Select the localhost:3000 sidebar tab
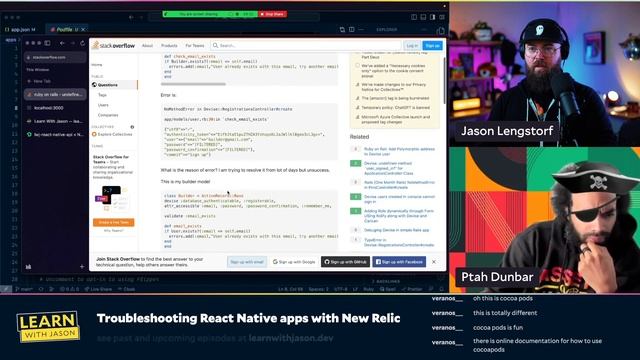 [x=55, y=108]
